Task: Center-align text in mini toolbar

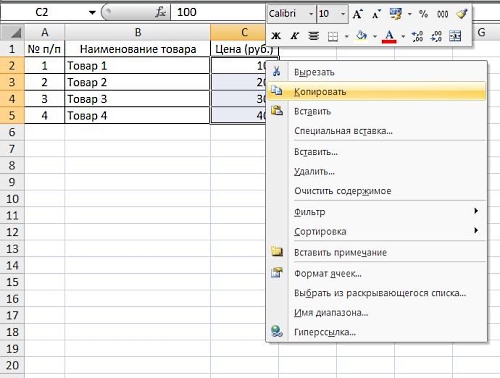Action: 313,36
